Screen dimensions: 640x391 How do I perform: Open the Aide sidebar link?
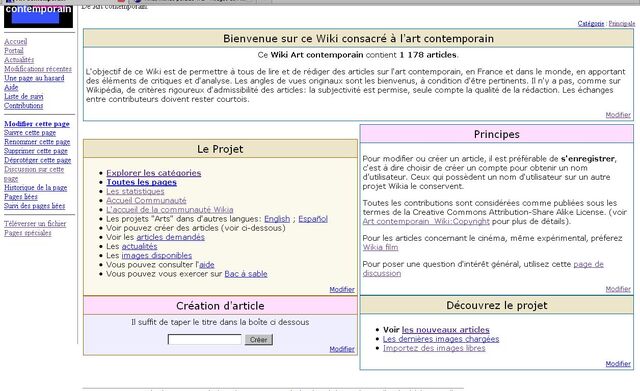(x=11, y=87)
